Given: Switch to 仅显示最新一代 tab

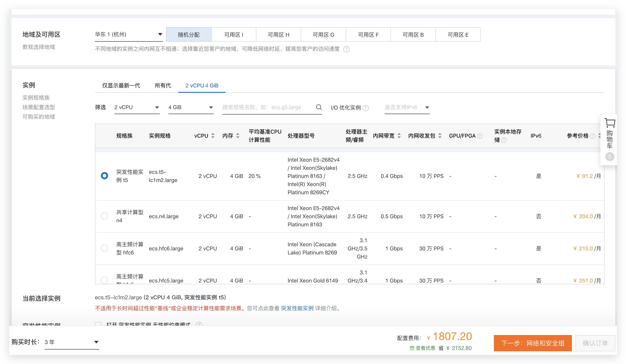Looking at the screenshot, I should (121, 86).
